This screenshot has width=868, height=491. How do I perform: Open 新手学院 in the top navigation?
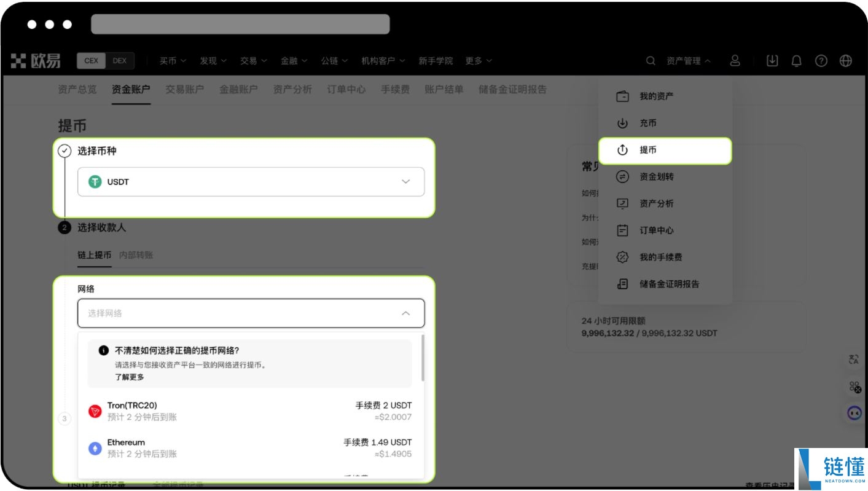(436, 61)
